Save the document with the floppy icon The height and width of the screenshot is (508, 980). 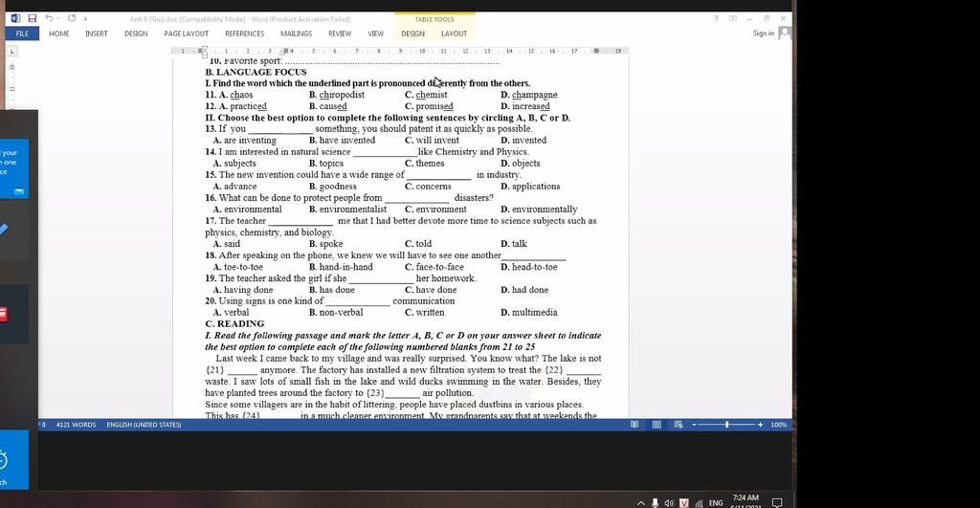(x=33, y=19)
